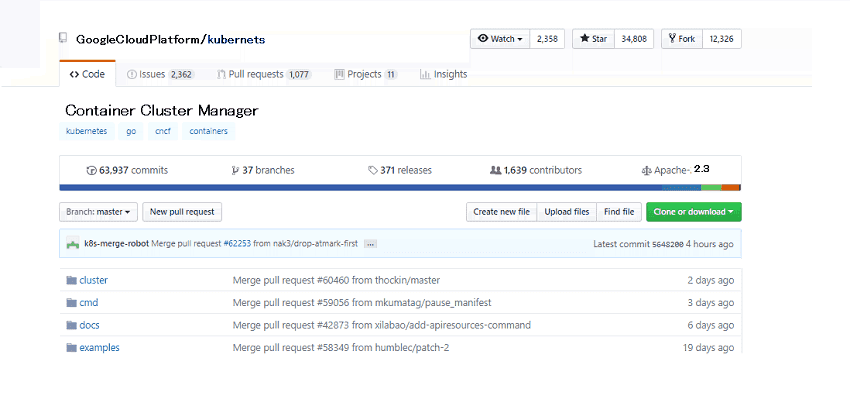Click the Create new file button
Image resolution: width=850 pixels, height=413 pixels.
501,212
